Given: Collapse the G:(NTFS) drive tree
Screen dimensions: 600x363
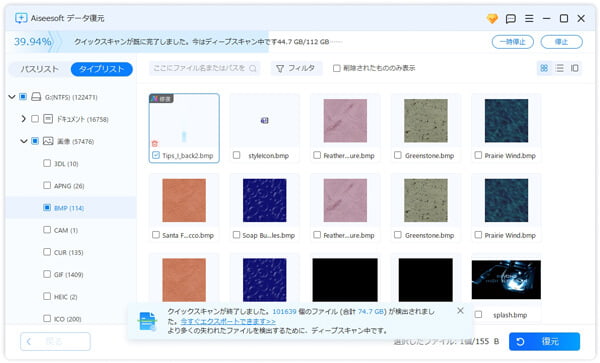Looking at the screenshot, I should tap(12, 97).
